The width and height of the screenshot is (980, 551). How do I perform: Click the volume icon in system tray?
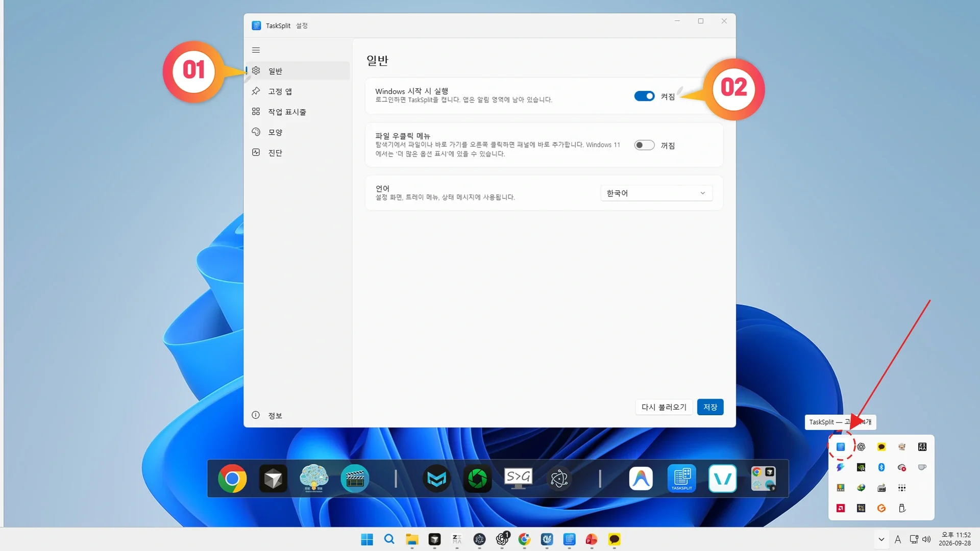coord(926,539)
